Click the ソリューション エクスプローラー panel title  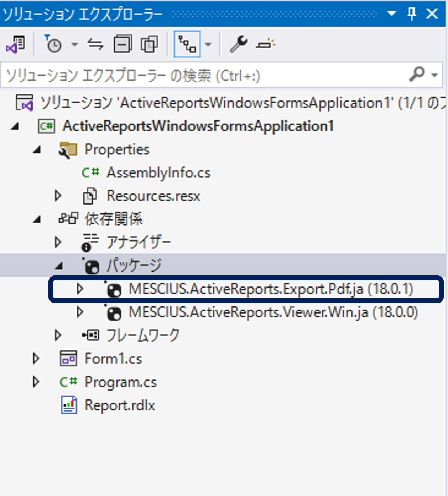point(83,14)
